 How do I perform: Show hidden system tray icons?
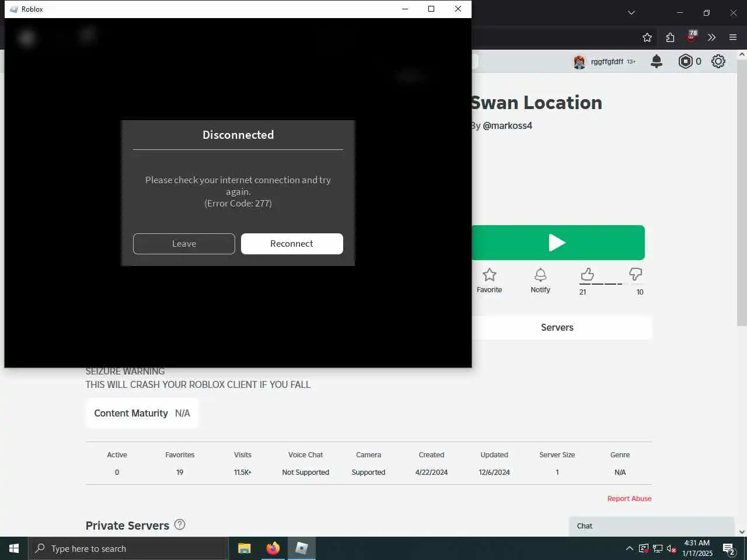[x=630, y=548]
